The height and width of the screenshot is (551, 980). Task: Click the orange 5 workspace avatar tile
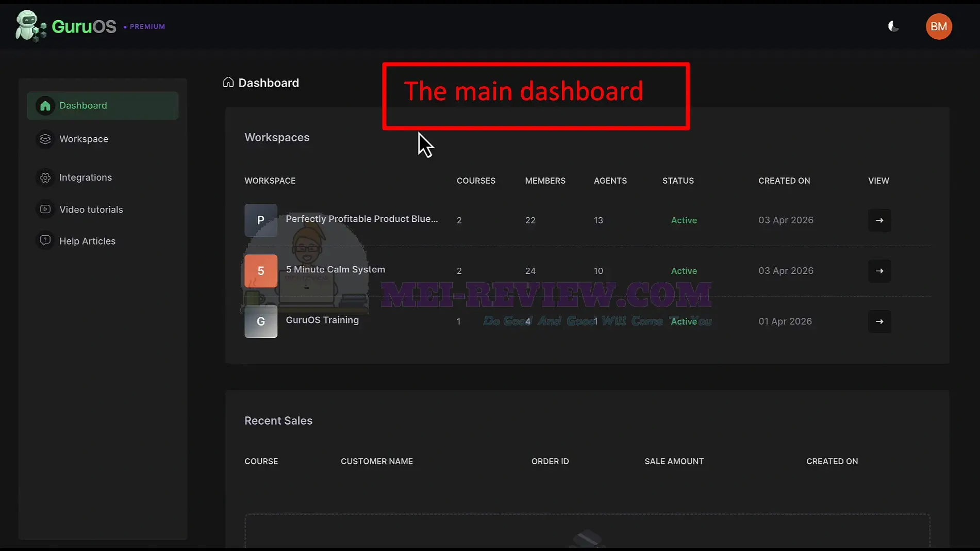[261, 271]
